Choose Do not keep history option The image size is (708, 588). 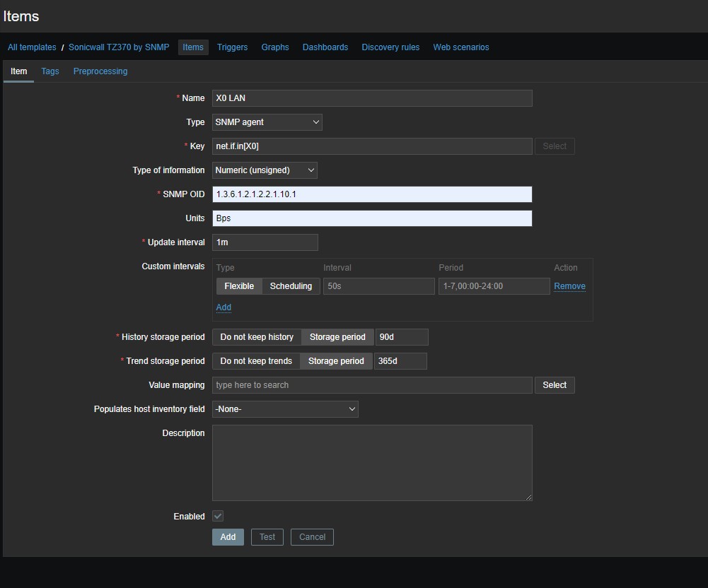point(257,337)
